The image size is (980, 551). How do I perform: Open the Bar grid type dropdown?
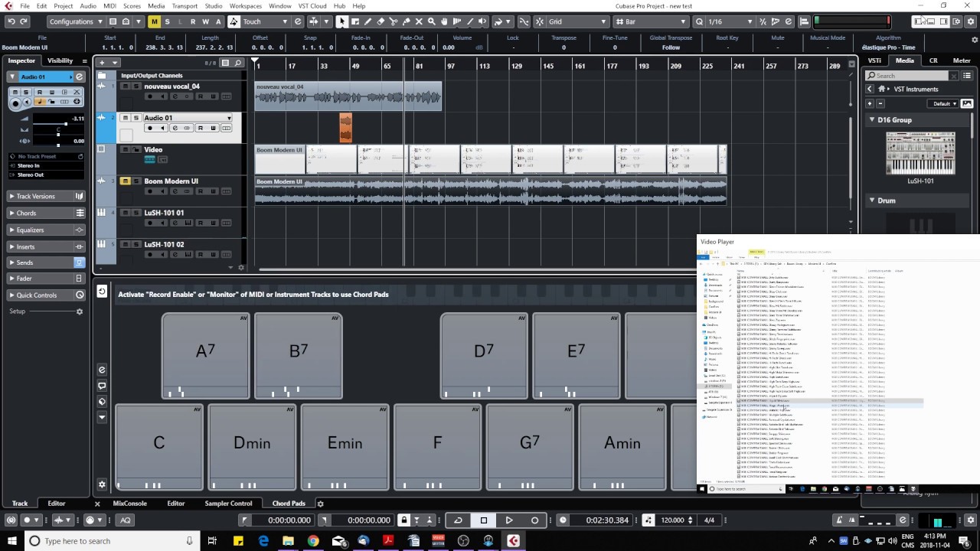click(x=651, y=21)
